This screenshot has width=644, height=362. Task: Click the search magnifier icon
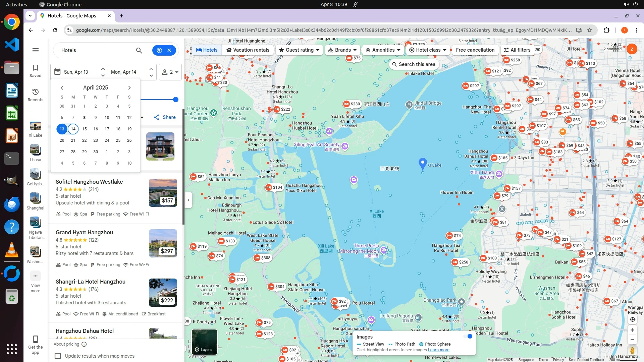tap(139, 50)
